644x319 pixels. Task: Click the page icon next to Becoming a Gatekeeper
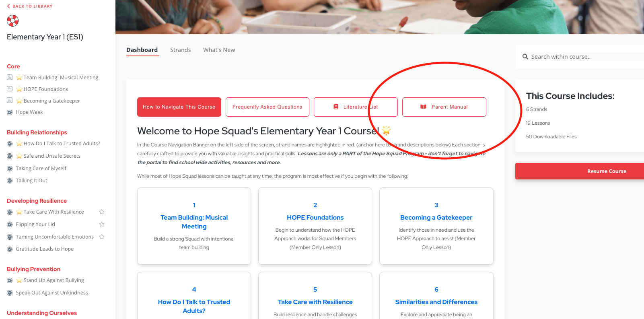(x=10, y=101)
